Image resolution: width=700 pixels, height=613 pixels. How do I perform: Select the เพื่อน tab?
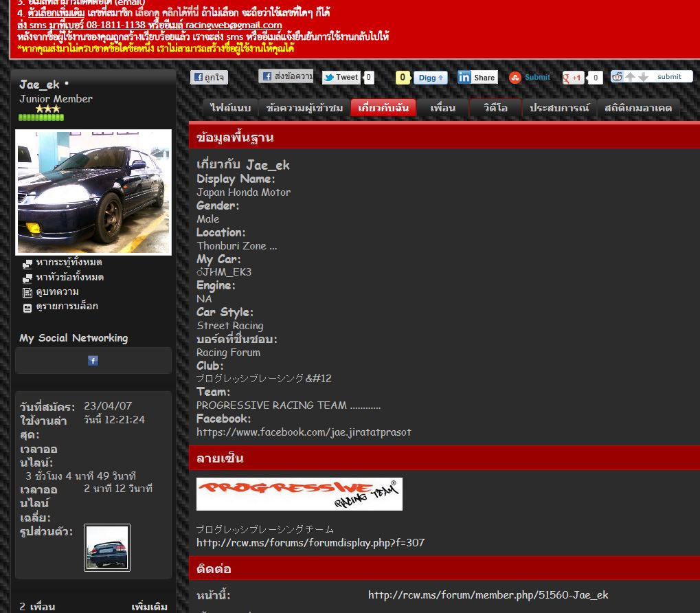(442, 108)
